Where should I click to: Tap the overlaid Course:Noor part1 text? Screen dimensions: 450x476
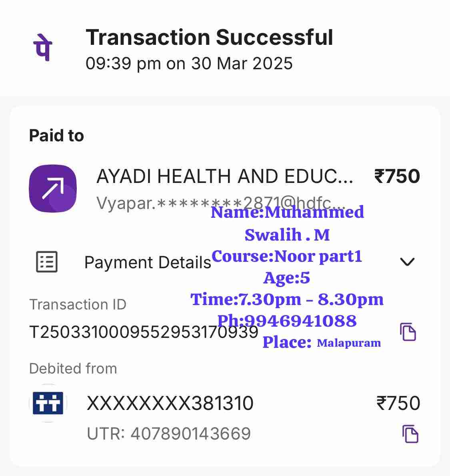tap(287, 256)
